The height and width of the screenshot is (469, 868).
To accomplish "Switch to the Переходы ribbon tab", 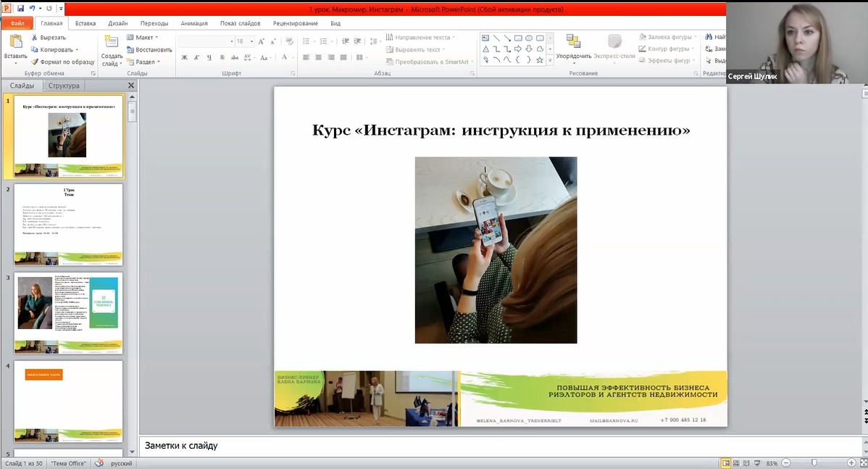I will coord(154,23).
